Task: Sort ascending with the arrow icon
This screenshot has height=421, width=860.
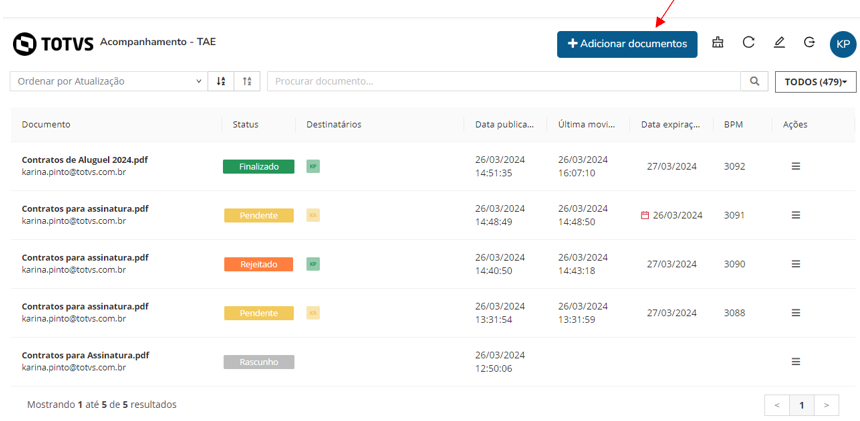Action: (247, 81)
